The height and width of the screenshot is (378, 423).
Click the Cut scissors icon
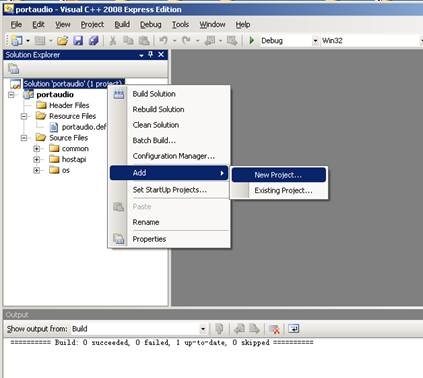tap(113, 41)
